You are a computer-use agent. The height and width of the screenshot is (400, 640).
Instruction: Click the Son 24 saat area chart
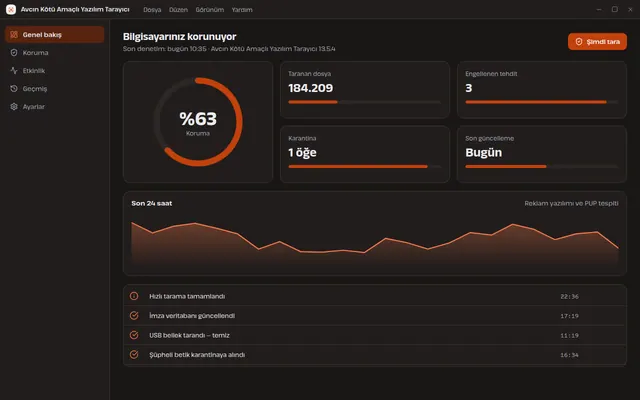tap(375, 243)
